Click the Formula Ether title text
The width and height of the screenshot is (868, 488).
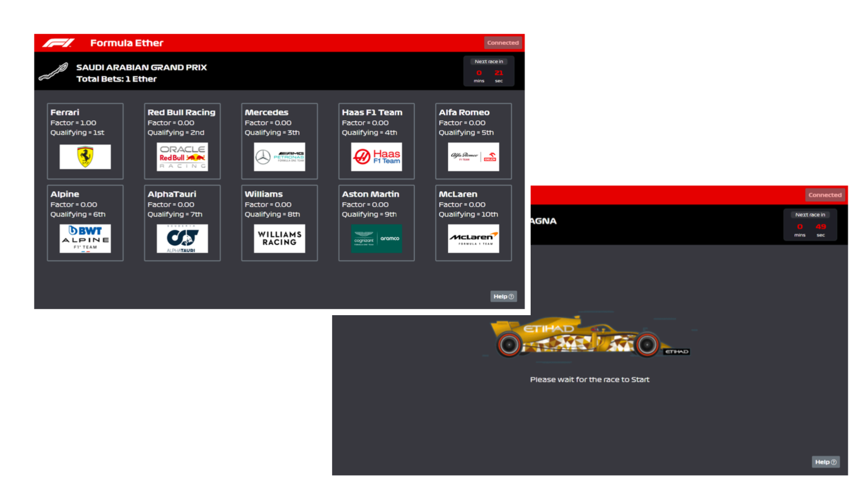click(x=127, y=43)
